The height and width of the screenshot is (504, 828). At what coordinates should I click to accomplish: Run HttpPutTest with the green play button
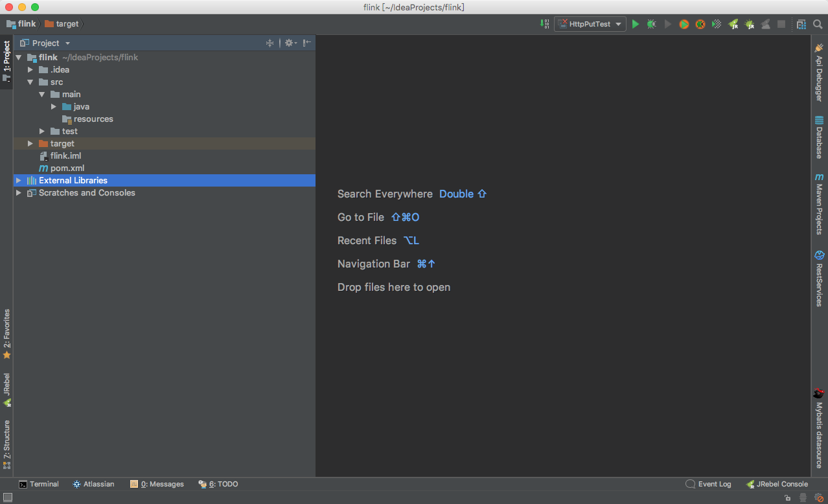point(635,24)
